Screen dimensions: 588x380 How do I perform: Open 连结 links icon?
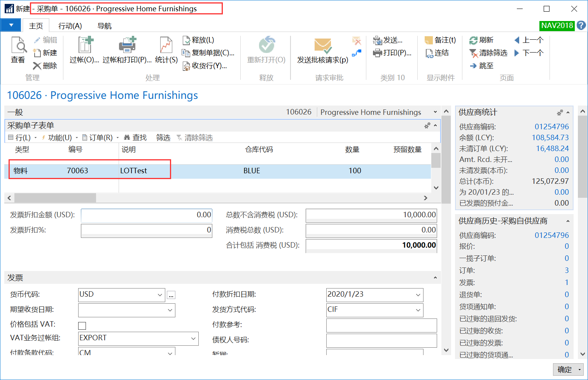click(429, 53)
